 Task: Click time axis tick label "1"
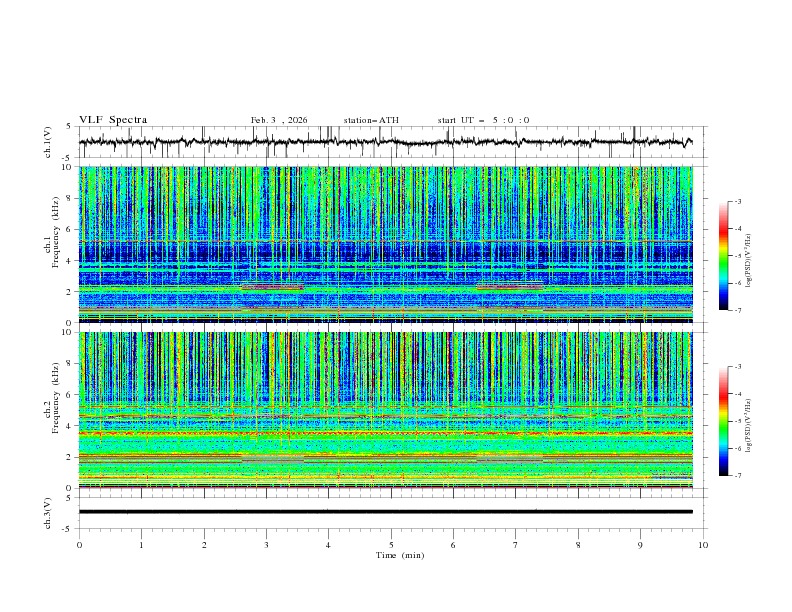141,545
